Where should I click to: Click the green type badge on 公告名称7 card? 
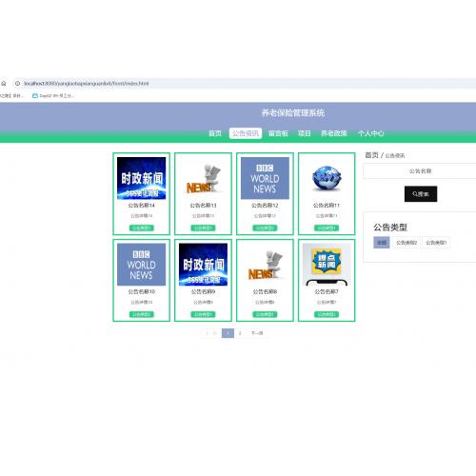[x=327, y=314]
